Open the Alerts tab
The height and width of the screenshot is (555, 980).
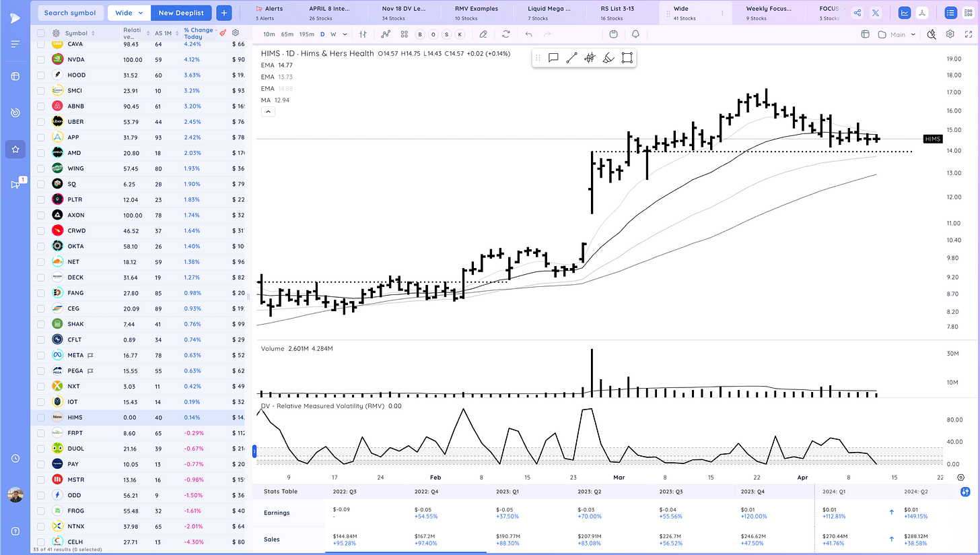click(x=270, y=13)
